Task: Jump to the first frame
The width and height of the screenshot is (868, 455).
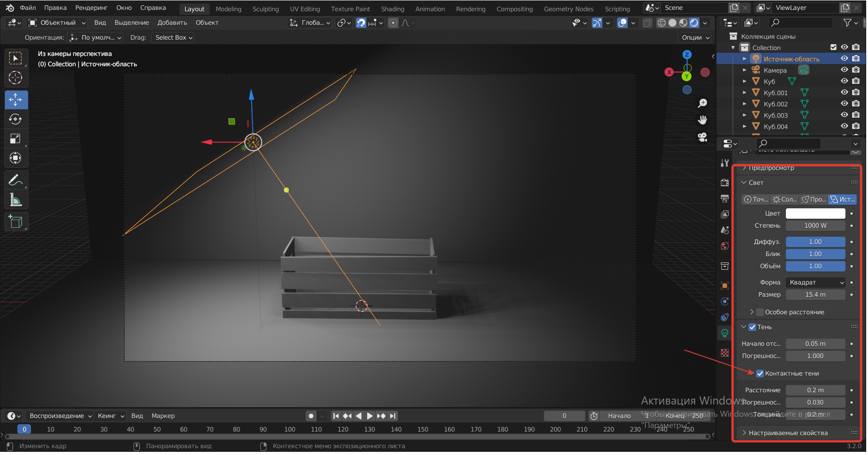Action: pos(336,416)
